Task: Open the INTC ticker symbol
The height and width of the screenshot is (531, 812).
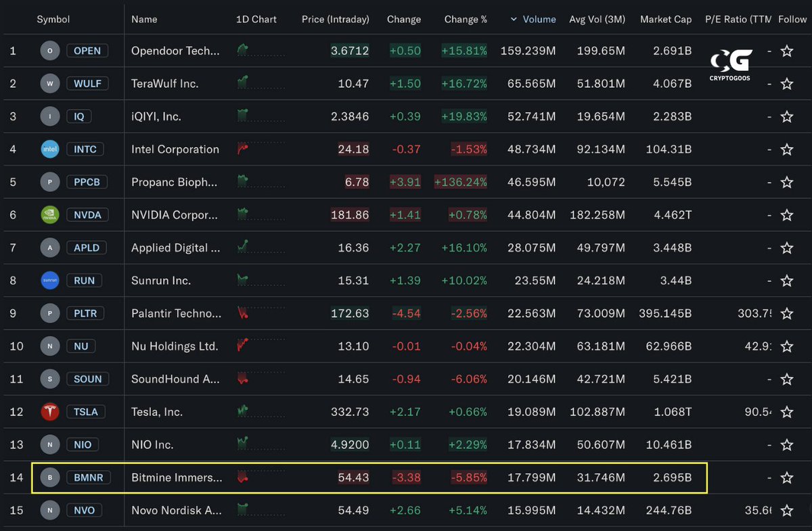Action: click(x=85, y=149)
